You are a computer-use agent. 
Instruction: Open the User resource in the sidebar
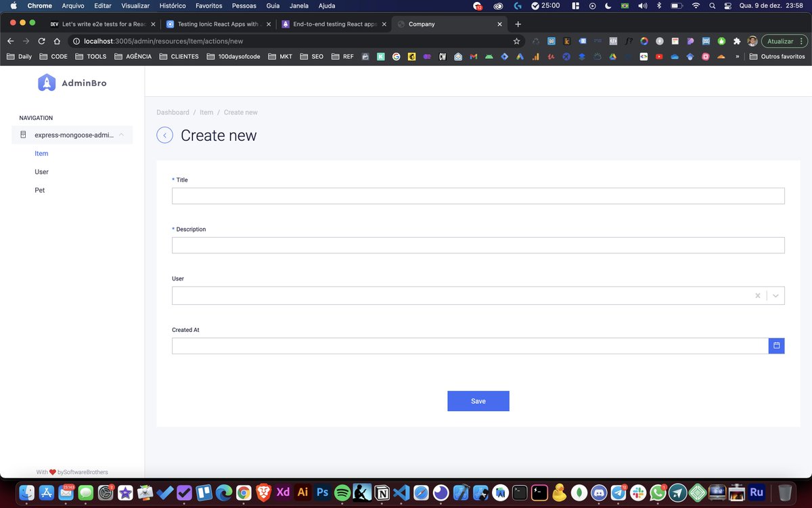point(41,172)
